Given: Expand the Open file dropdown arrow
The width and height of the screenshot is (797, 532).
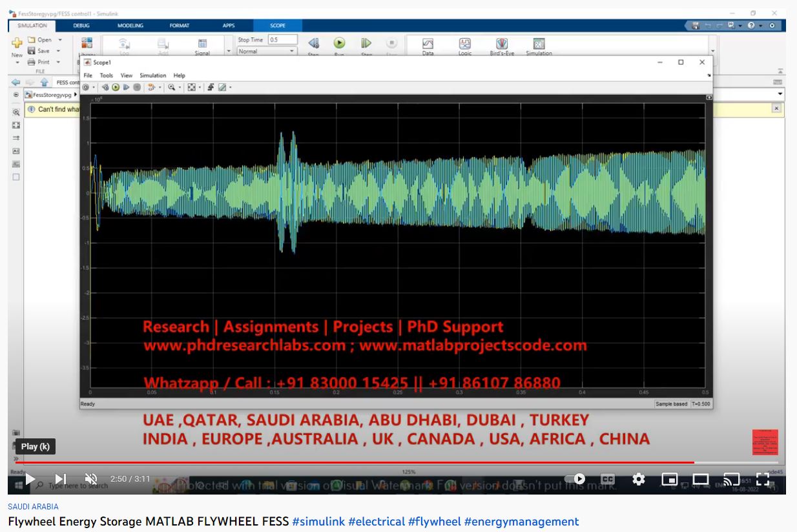Looking at the screenshot, I should click(60, 40).
